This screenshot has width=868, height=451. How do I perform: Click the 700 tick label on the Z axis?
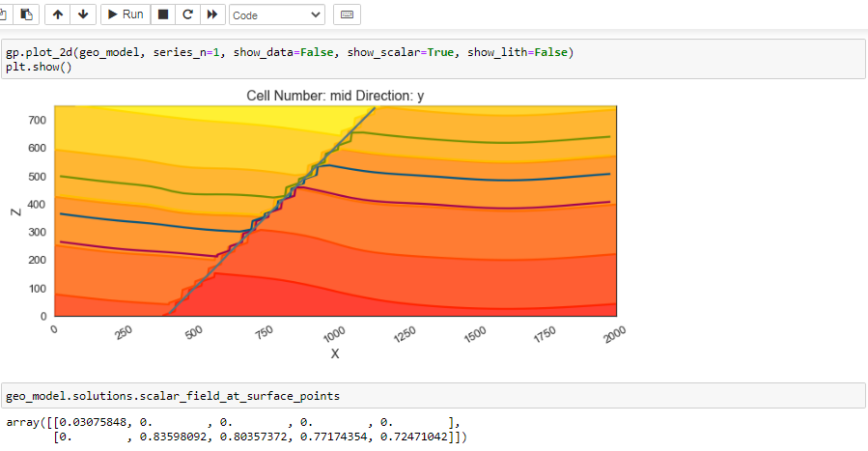pyautogui.click(x=37, y=120)
